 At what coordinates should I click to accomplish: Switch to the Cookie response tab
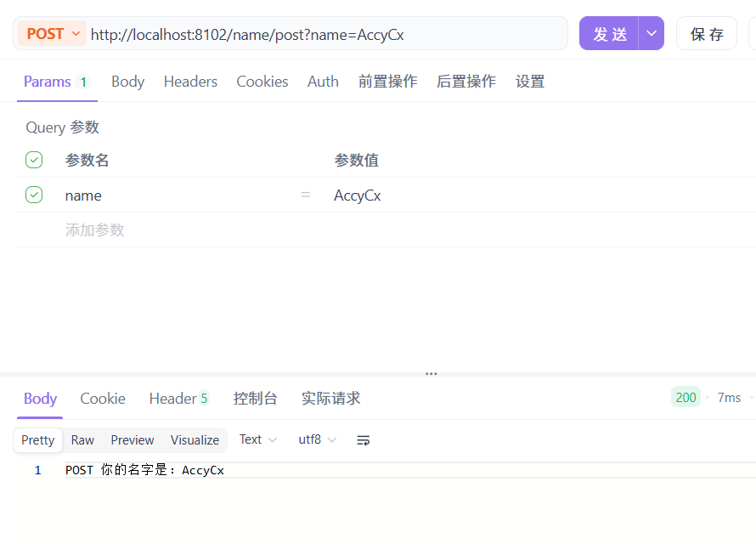[102, 398]
